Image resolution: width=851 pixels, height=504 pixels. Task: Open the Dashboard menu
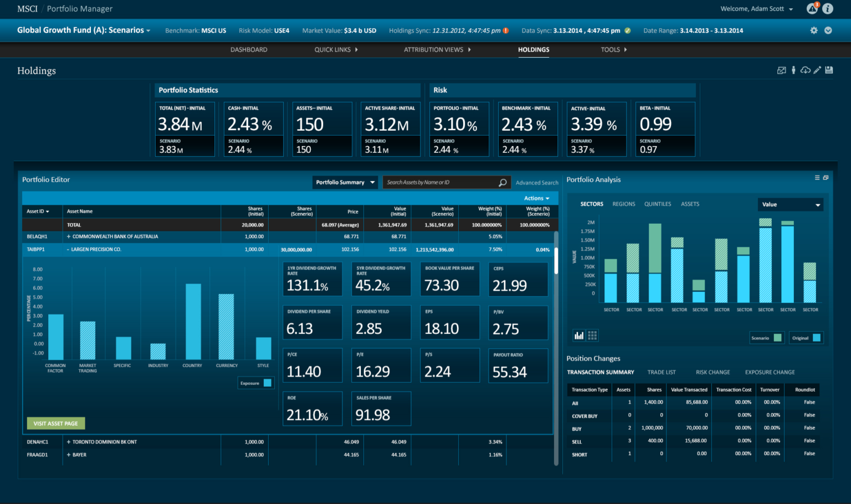pyautogui.click(x=249, y=50)
